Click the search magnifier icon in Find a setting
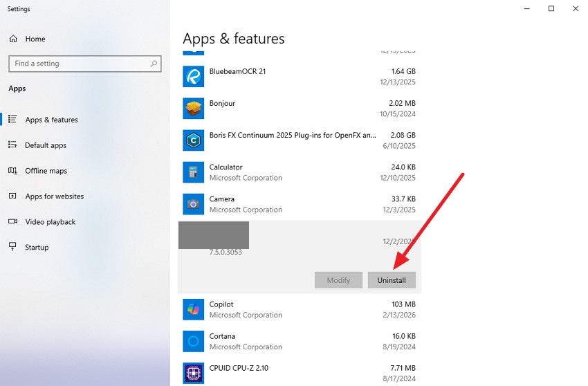 pos(154,64)
